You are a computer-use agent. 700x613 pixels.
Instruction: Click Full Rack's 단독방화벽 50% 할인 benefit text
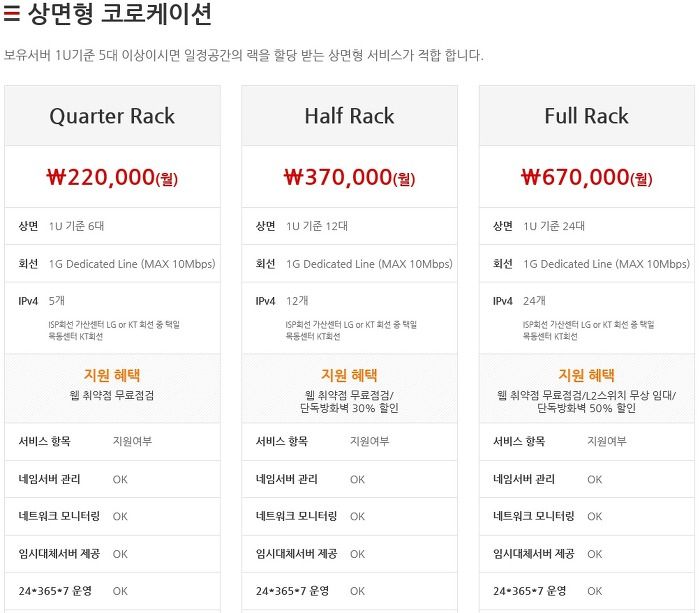pyautogui.click(x=586, y=408)
